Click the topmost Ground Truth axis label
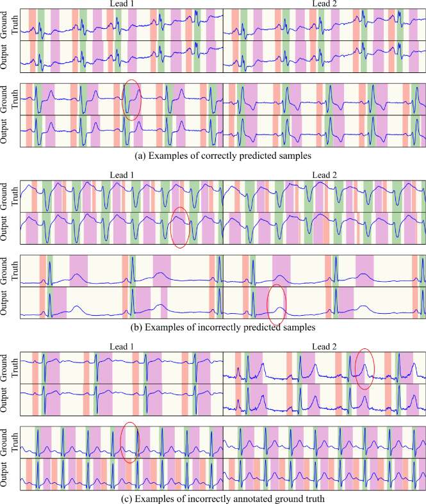Image resolution: width=426 pixels, height=504 pixels. 9,24
